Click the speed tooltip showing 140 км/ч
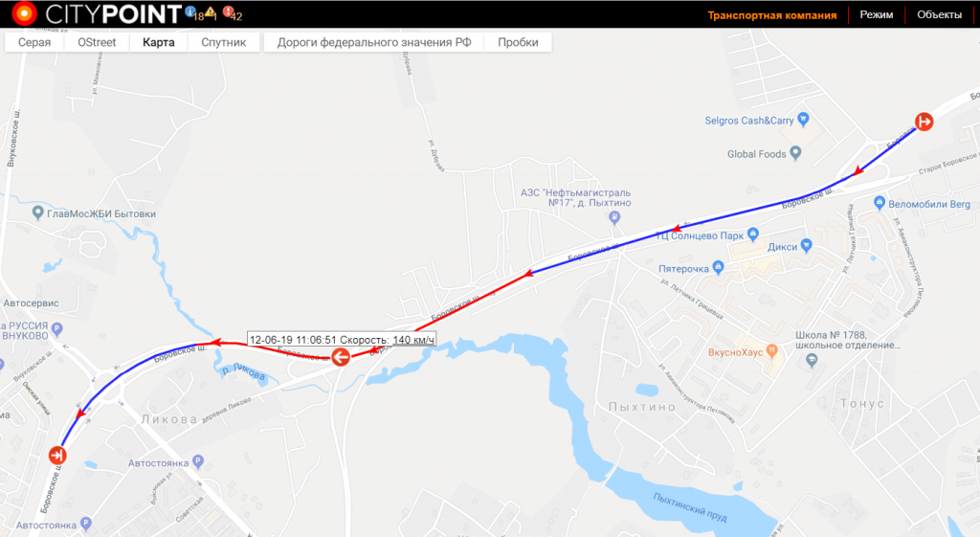The height and width of the screenshot is (537, 980). click(x=342, y=340)
